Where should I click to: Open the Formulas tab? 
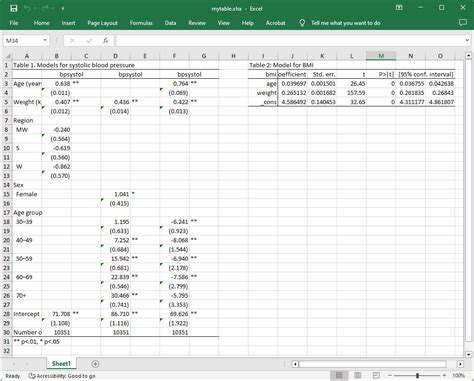pyautogui.click(x=141, y=23)
